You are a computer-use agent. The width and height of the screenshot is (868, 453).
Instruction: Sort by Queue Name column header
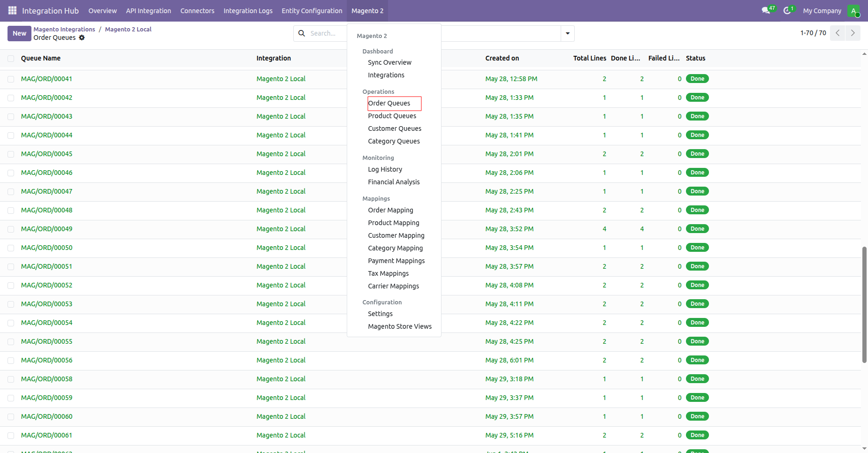tap(41, 58)
